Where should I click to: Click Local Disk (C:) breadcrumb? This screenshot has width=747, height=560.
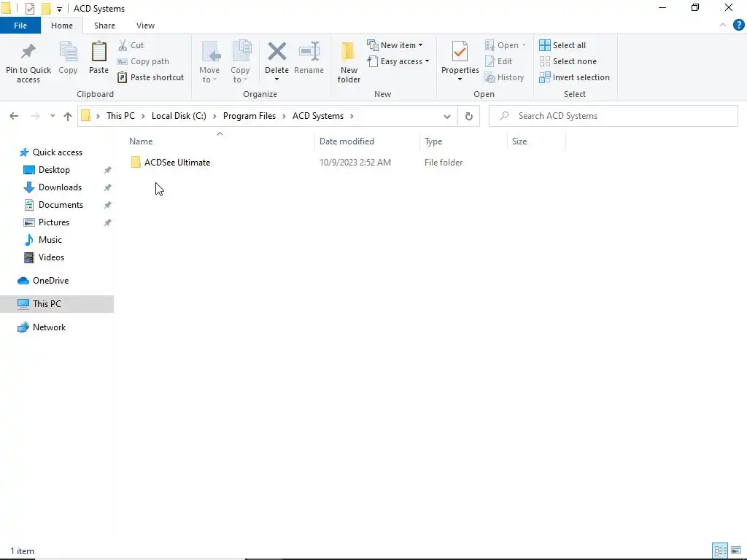point(179,116)
